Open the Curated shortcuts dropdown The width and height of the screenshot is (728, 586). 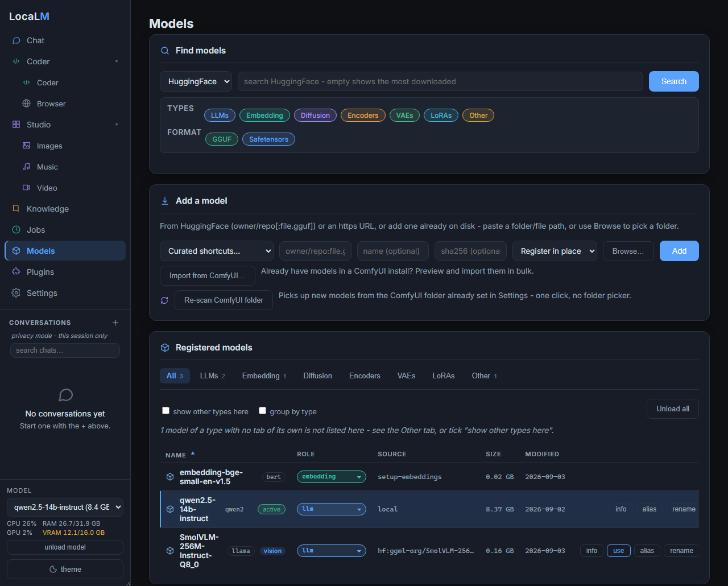[217, 251]
